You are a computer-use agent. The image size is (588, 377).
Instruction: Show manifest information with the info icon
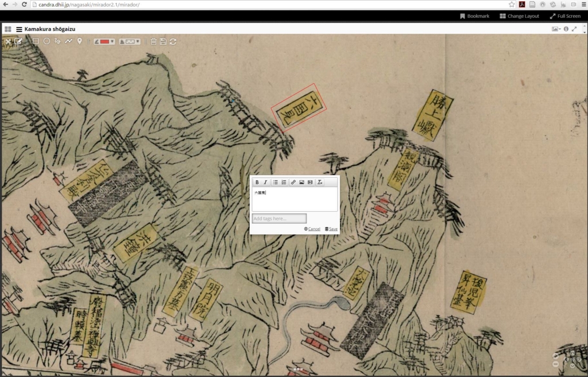coord(566,29)
